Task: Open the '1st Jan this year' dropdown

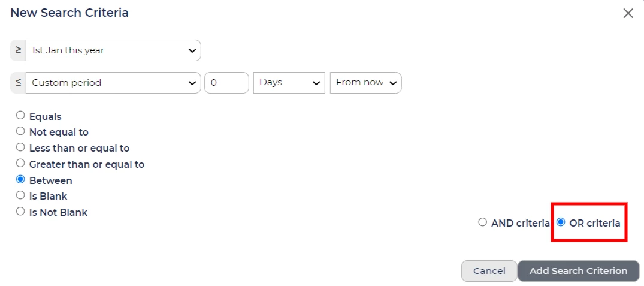Action: pos(113,50)
